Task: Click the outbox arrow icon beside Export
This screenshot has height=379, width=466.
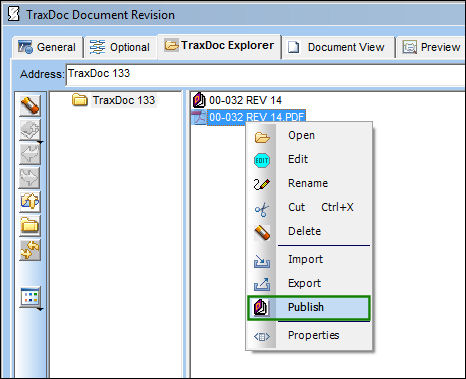Action: click(x=262, y=285)
